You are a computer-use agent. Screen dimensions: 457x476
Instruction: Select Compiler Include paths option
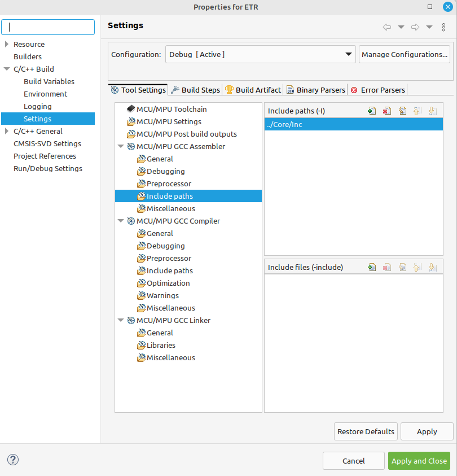click(169, 270)
